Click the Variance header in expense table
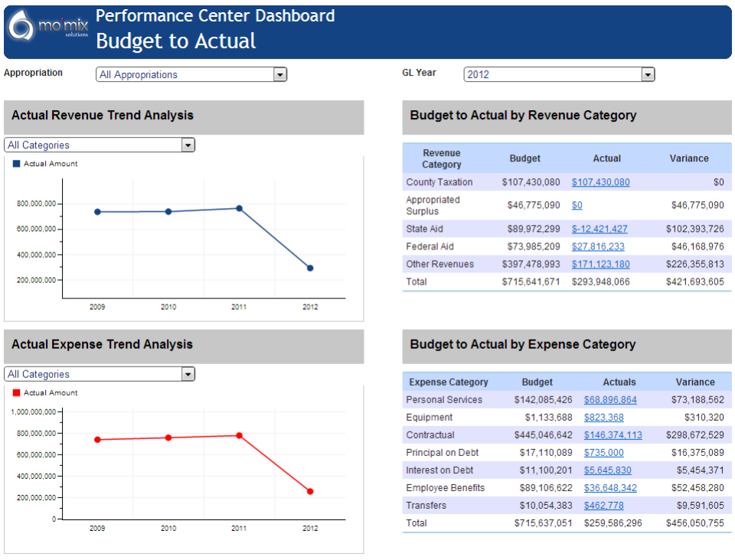The image size is (735, 560). tap(695, 382)
